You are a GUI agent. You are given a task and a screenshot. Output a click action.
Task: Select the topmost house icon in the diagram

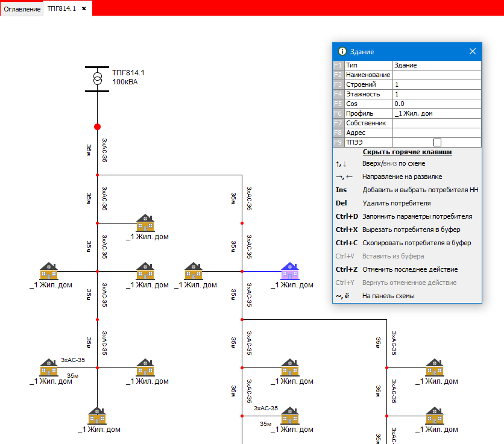pyautogui.click(x=145, y=223)
